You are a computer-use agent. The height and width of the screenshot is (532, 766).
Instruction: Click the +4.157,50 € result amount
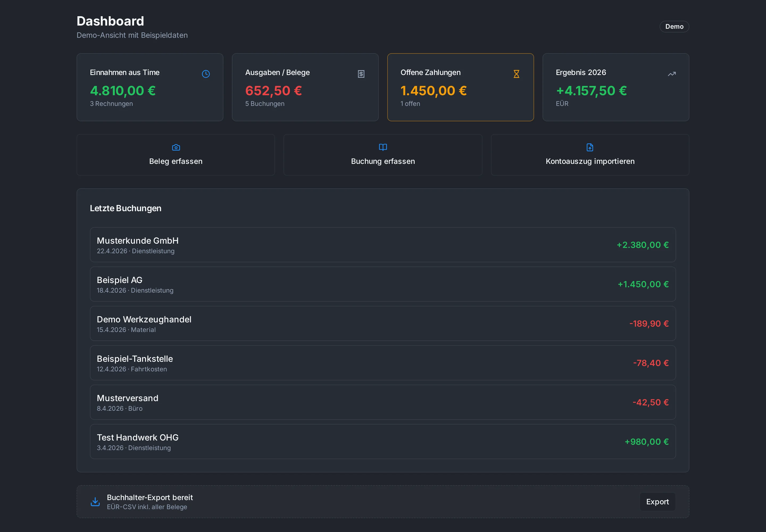(x=591, y=91)
